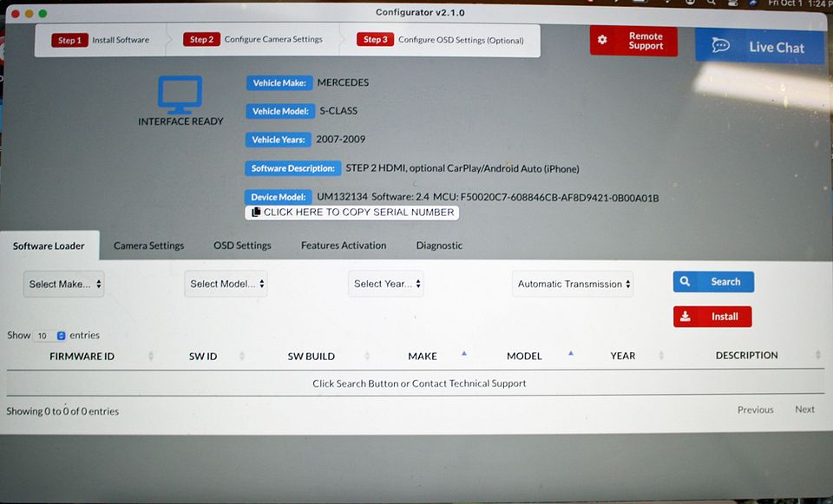833x504 pixels.
Task: Click the 2007-2009 years value
Action: [x=340, y=139]
